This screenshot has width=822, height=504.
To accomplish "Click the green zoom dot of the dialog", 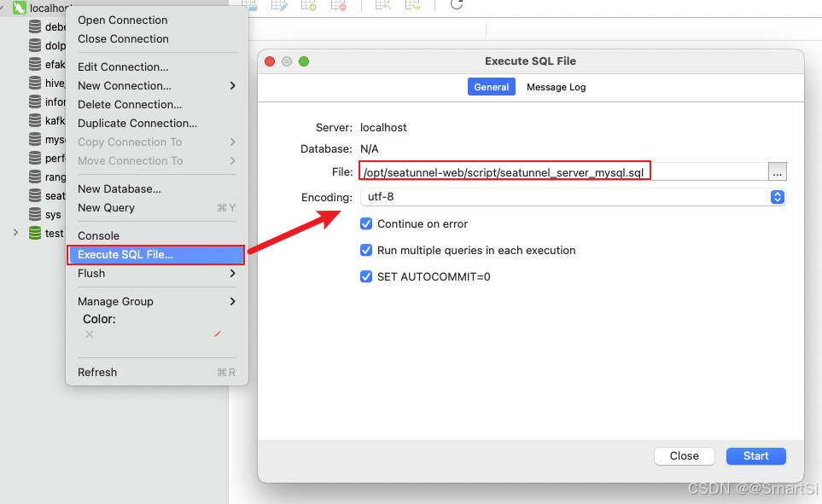I will 304,61.
